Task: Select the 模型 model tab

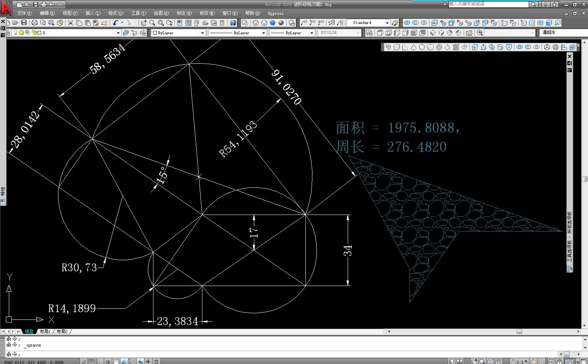Action: pos(29,331)
